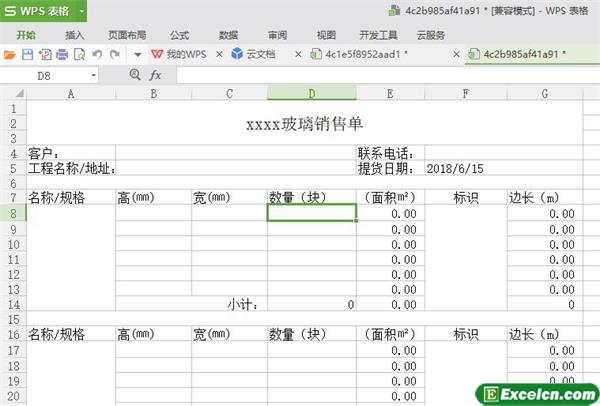Select column D header
The width and height of the screenshot is (600, 406).
pyautogui.click(x=311, y=93)
